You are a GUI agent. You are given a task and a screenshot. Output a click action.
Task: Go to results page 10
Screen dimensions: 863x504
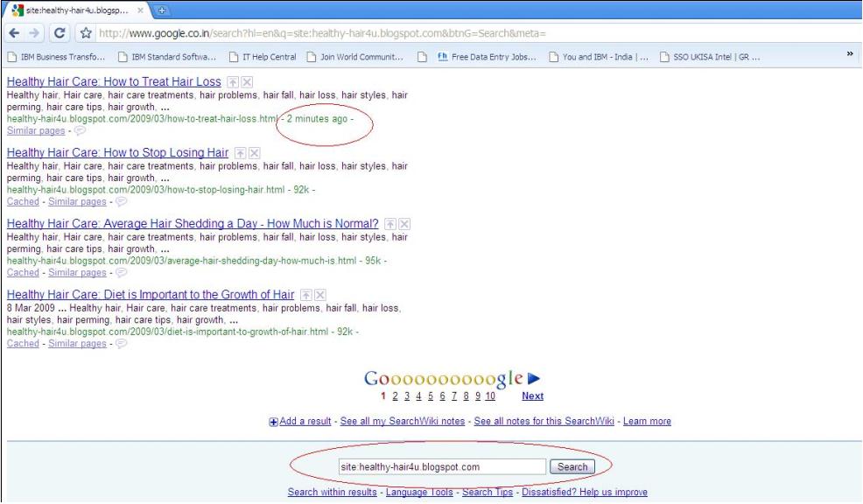coord(490,396)
